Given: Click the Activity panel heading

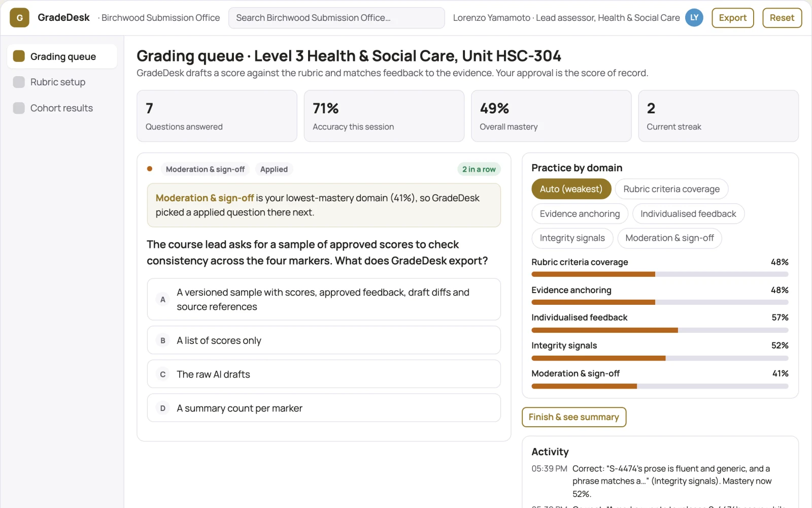Looking at the screenshot, I should tap(550, 452).
